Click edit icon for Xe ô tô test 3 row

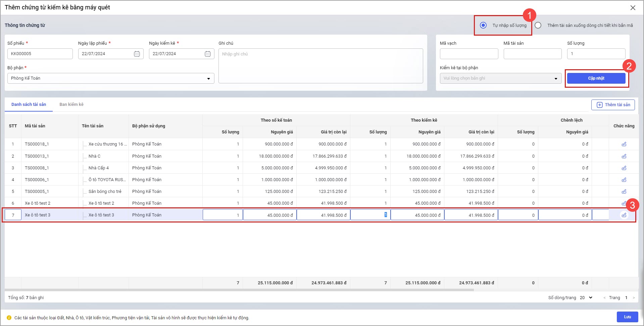(624, 215)
